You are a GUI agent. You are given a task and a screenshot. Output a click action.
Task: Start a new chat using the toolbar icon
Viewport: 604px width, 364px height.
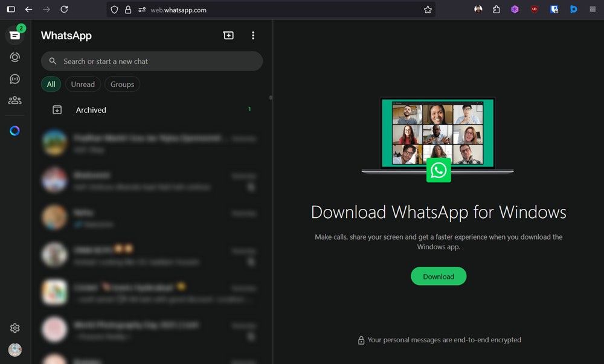point(228,35)
